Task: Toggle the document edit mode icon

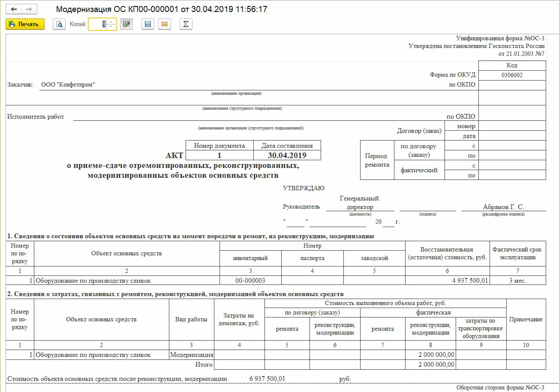Action: coord(126,24)
